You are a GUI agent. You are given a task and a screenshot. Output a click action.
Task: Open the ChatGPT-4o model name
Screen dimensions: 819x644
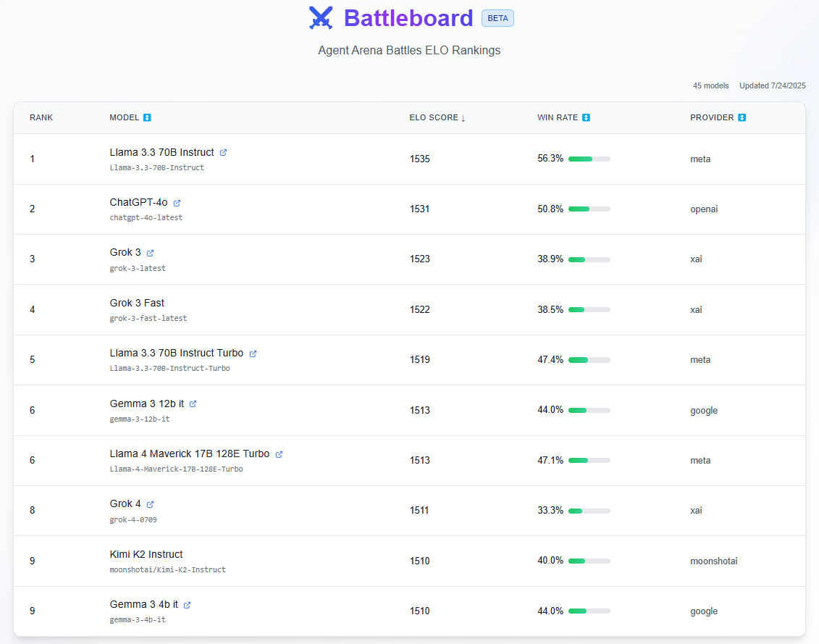(x=138, y=202)
